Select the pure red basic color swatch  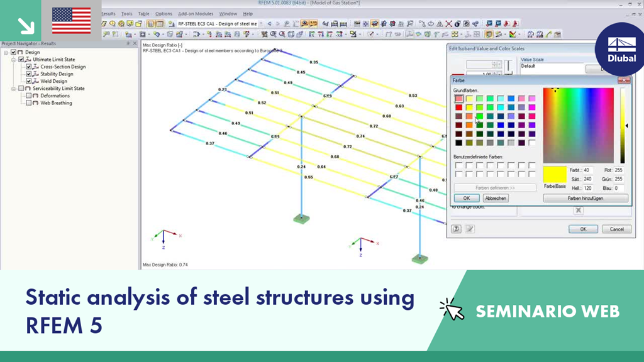click(x=458, y=107)
